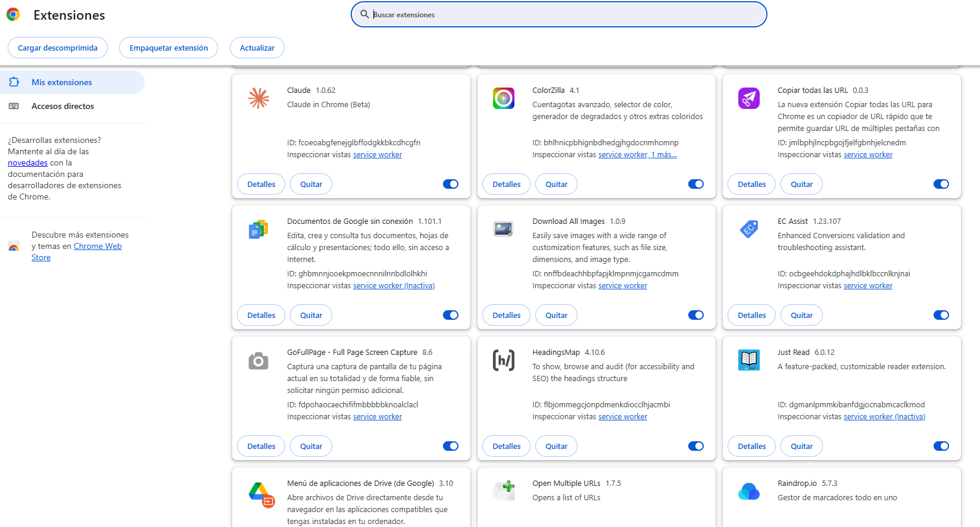Viewport: 980px width, 527px height.
Task: Click the Buscar extensiones search field
Action: click(x=560, y=14)
